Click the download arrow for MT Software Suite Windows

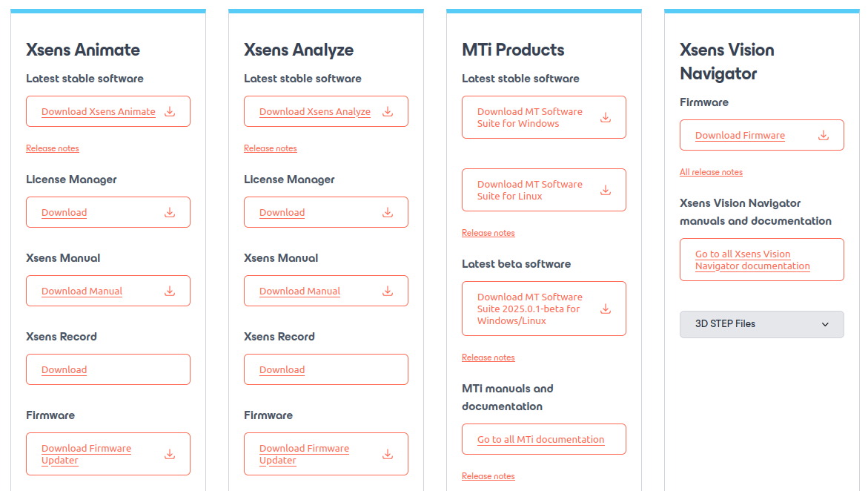coord(606,117)
